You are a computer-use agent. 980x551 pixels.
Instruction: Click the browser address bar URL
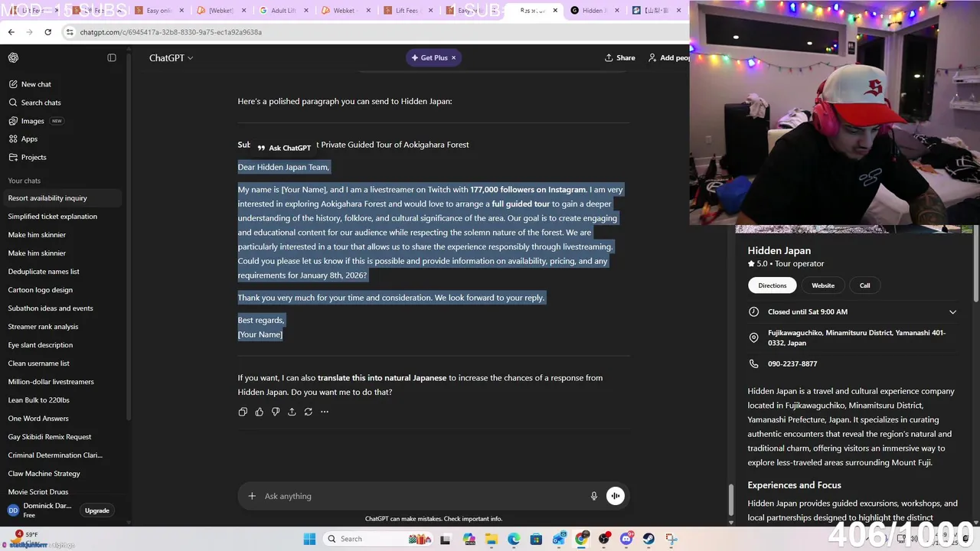point(171,32)
